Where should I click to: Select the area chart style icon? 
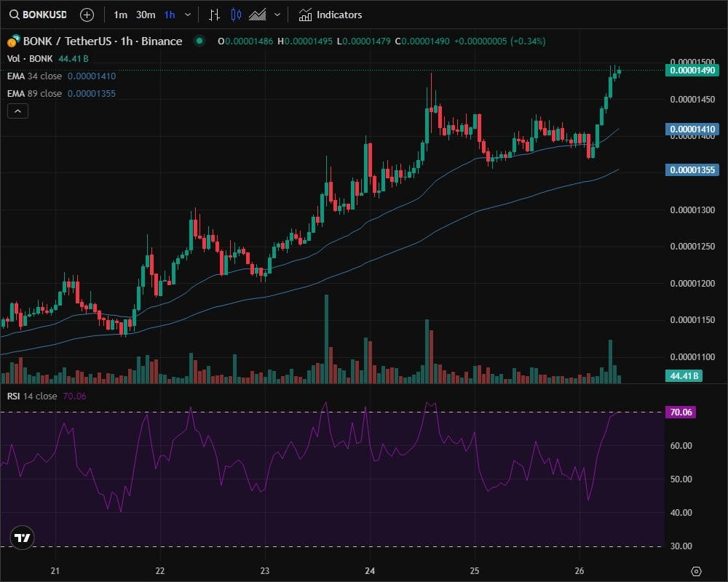pyautogui.click(x=257, y=15)
